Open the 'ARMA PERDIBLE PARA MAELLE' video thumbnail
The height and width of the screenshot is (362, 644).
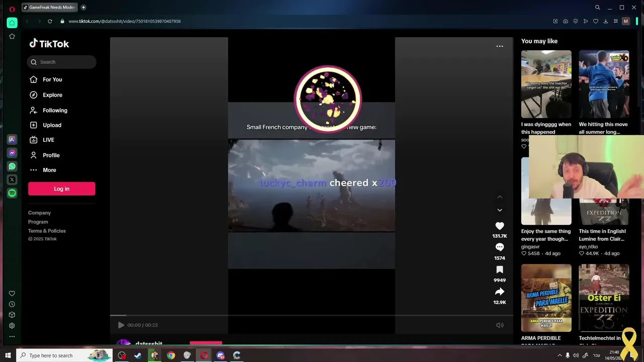point(546,298)
